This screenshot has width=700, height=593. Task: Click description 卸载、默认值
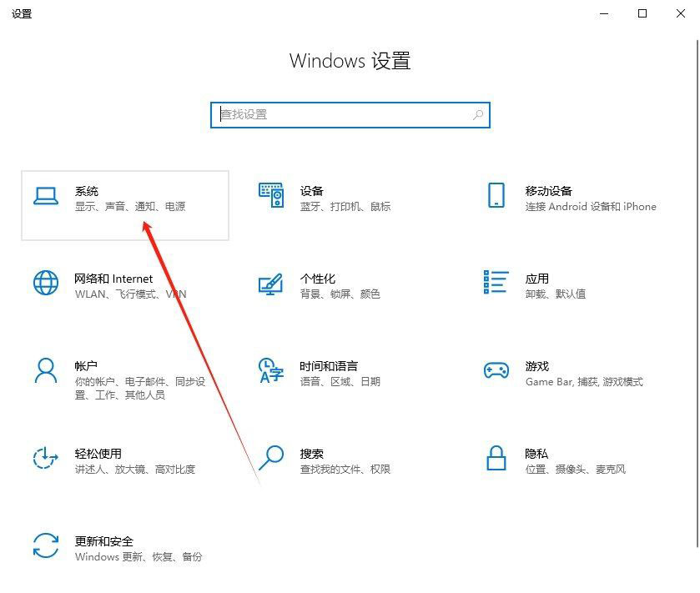tap(556, 294)
